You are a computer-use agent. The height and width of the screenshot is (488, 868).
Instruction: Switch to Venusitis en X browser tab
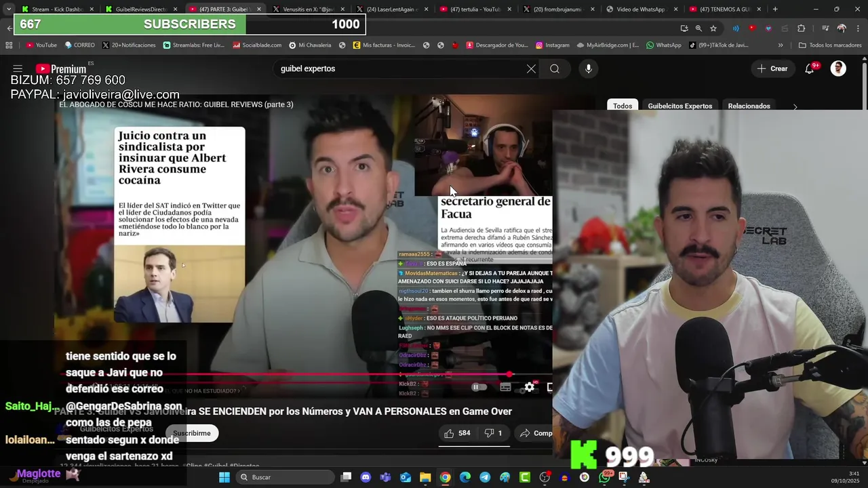tap(307, 9)
